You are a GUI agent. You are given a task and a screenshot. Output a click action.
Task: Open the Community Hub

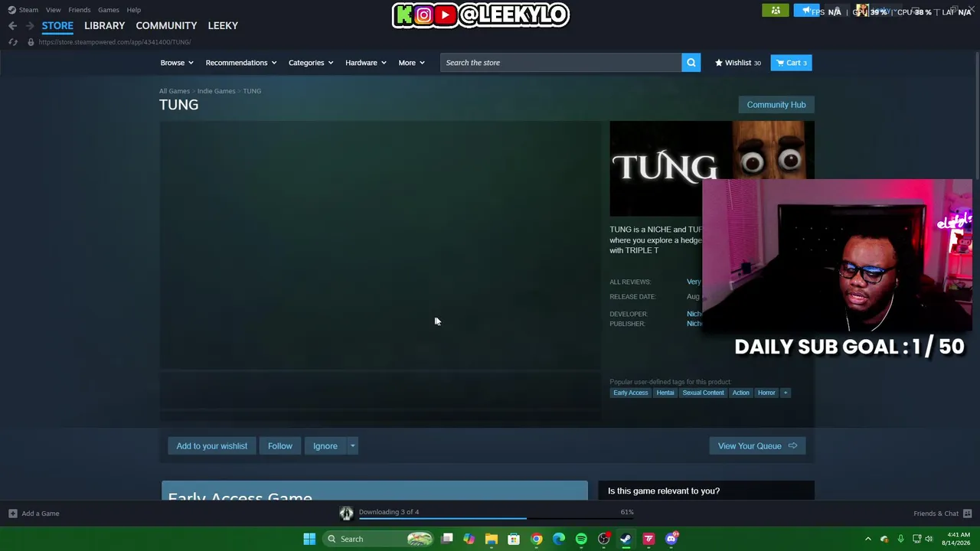coord(776,105)
